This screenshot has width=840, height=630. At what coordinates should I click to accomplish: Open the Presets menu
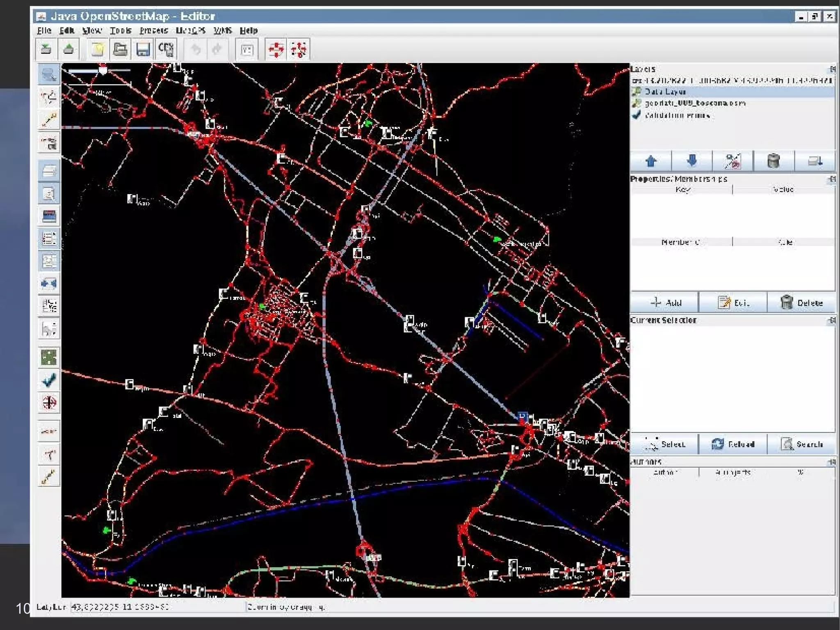(153, 30)
